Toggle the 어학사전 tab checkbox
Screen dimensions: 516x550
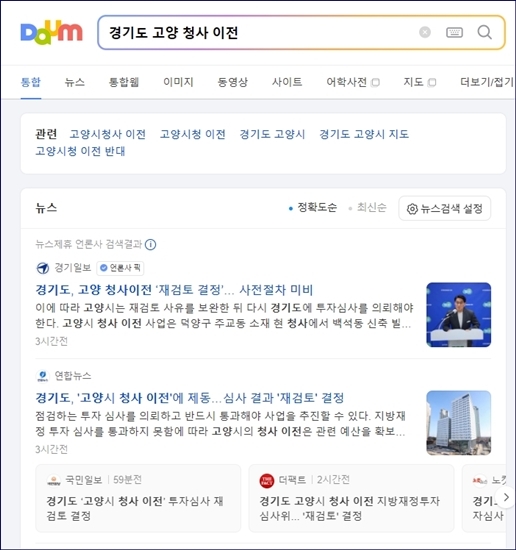coord(375,82)
